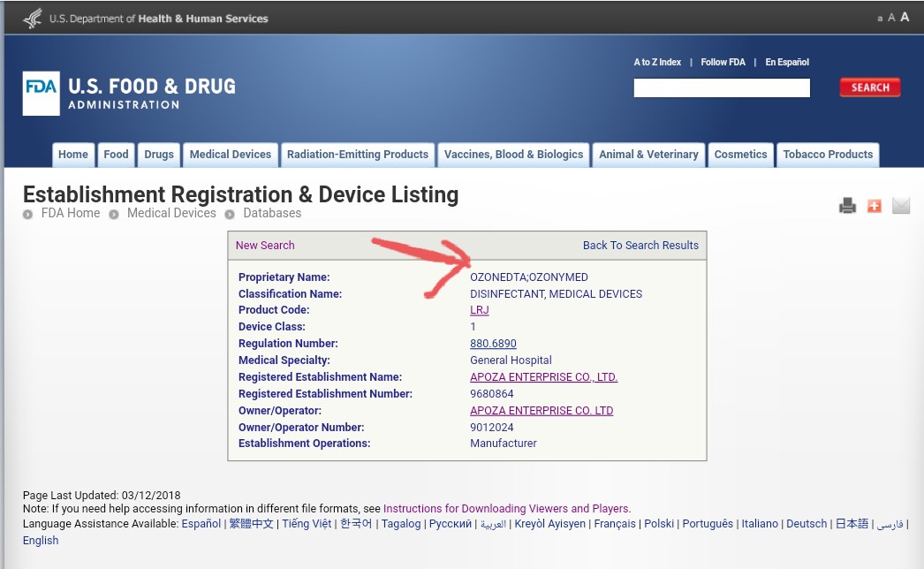
Task: Open the Drugs tab
Action: coord(159,155)
